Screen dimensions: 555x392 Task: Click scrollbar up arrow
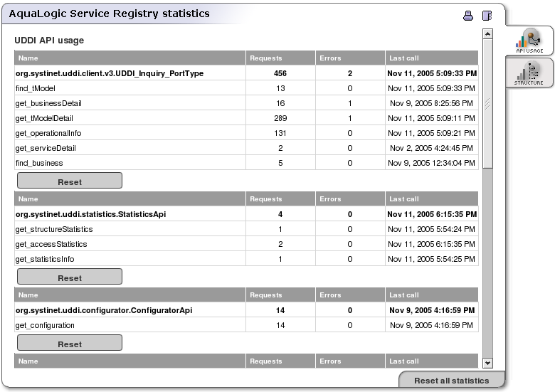tap(487, 34)
